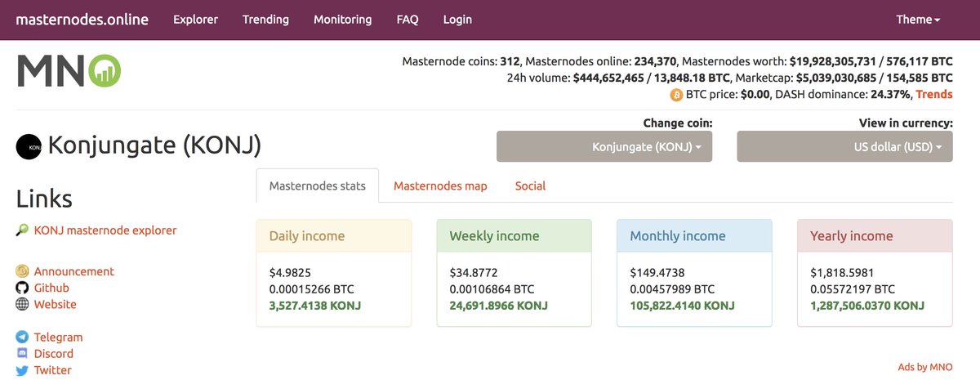
Task: Open the Change coin Konjungate (KONJ) dropdown
Action: click(x=604, y=147)
